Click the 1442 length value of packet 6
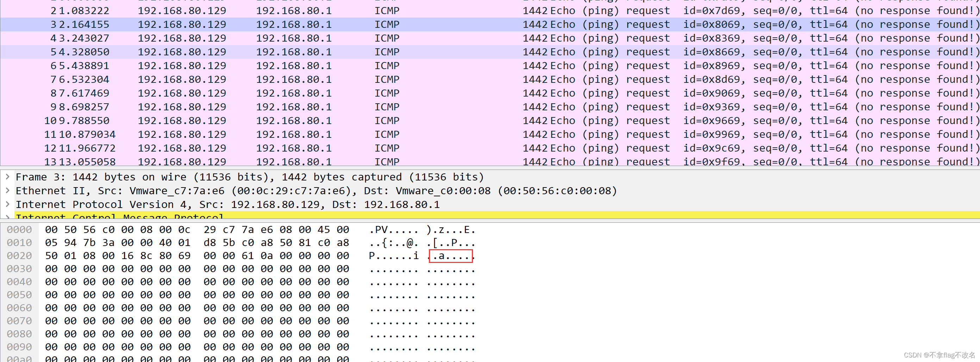The width and height of the screenshot is (980, 362). coord(535,66)
